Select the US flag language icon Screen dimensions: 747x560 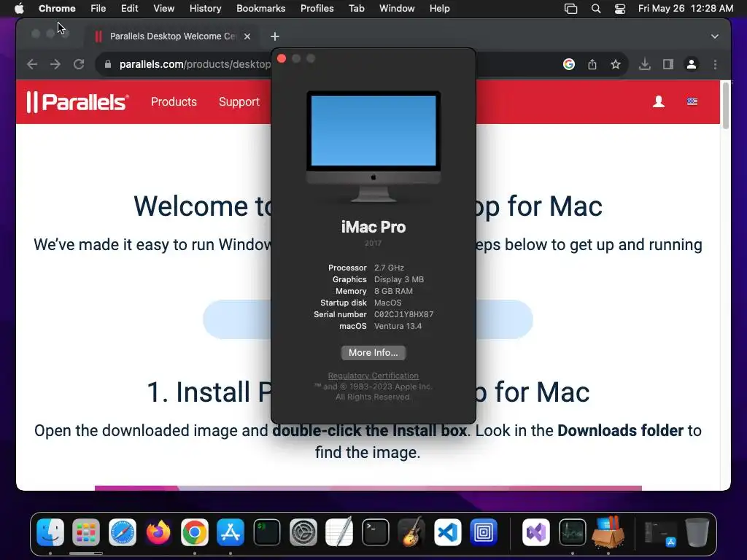coord(692,101)
